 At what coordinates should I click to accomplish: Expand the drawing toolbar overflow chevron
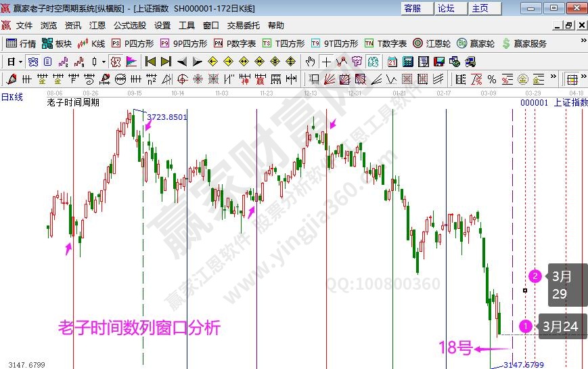[553, 77]
